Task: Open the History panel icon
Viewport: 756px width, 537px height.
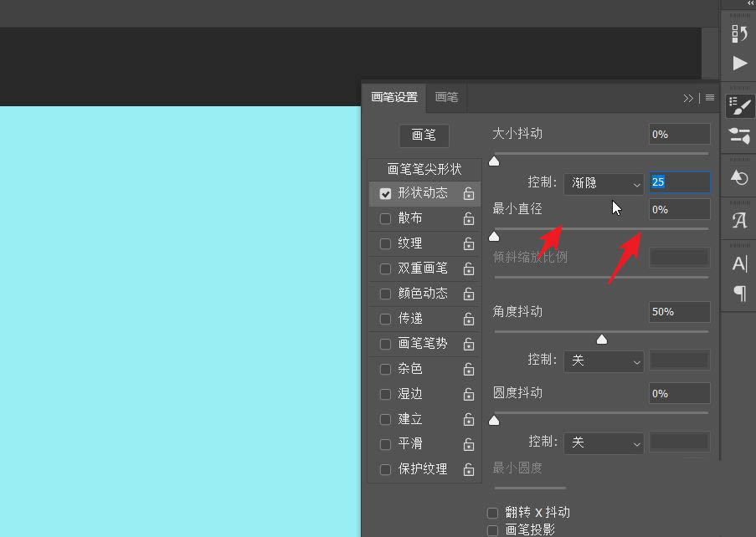Action: click(x=739, y=33)
